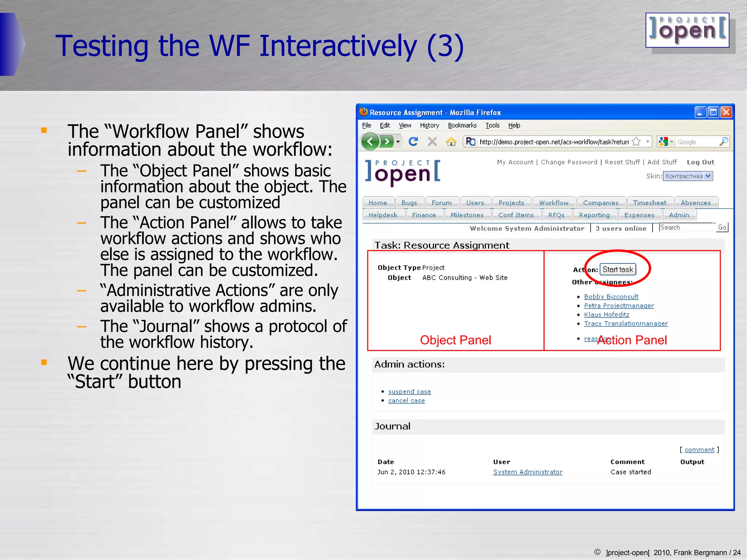Click the 3 users online text
747x560 pixels.
pyautogui.click(x=621, y=229)
